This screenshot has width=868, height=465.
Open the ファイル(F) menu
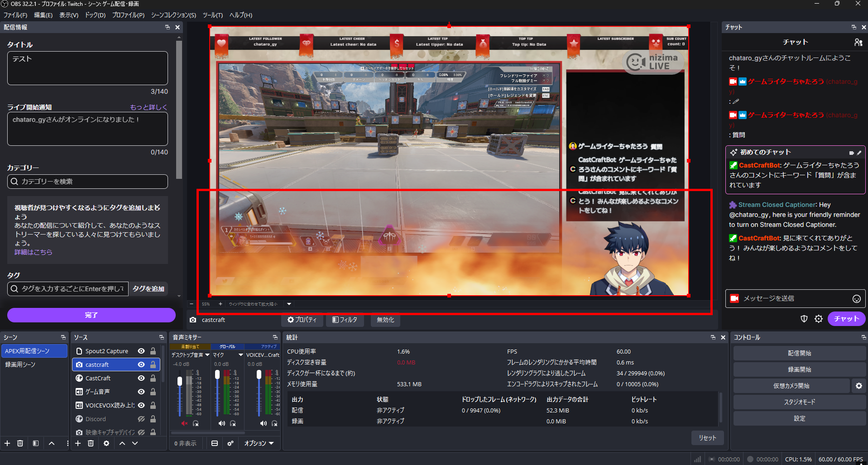(x=15, y=15)
